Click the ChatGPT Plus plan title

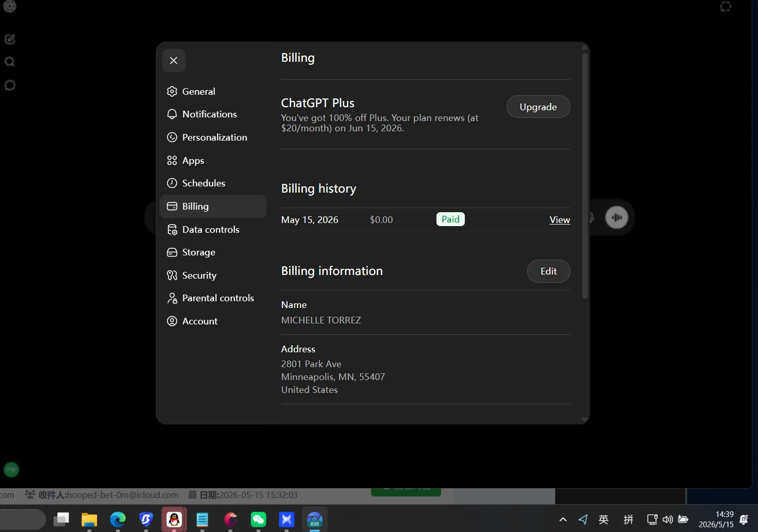tap(318, 103)
